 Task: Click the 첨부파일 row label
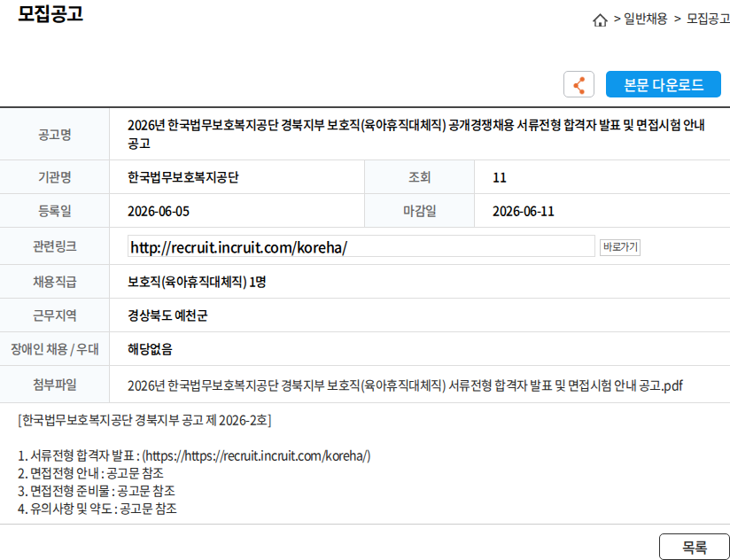pos(54,385)
